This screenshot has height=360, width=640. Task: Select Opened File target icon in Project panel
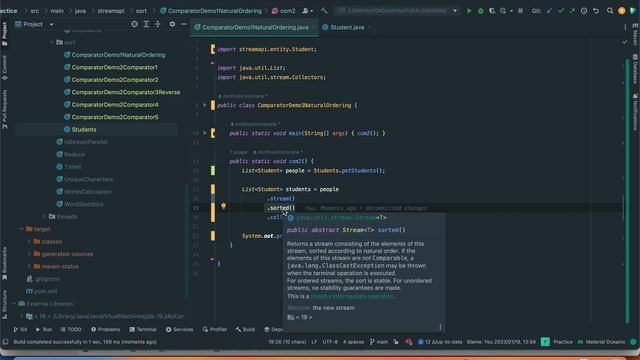click(134, 24)
